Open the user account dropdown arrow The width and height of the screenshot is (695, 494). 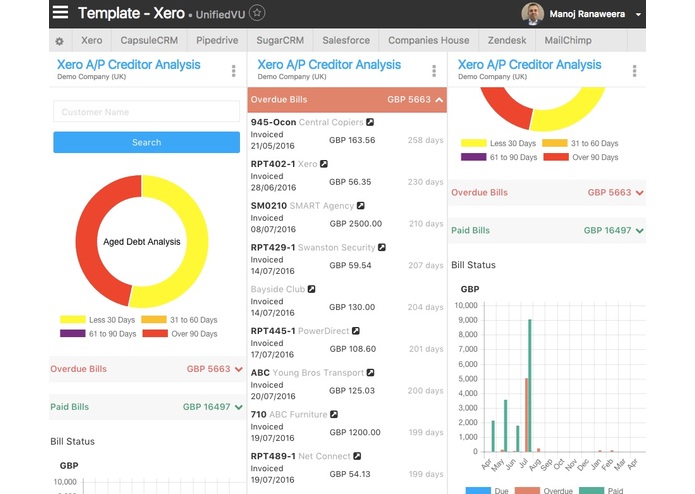point(638,15)
